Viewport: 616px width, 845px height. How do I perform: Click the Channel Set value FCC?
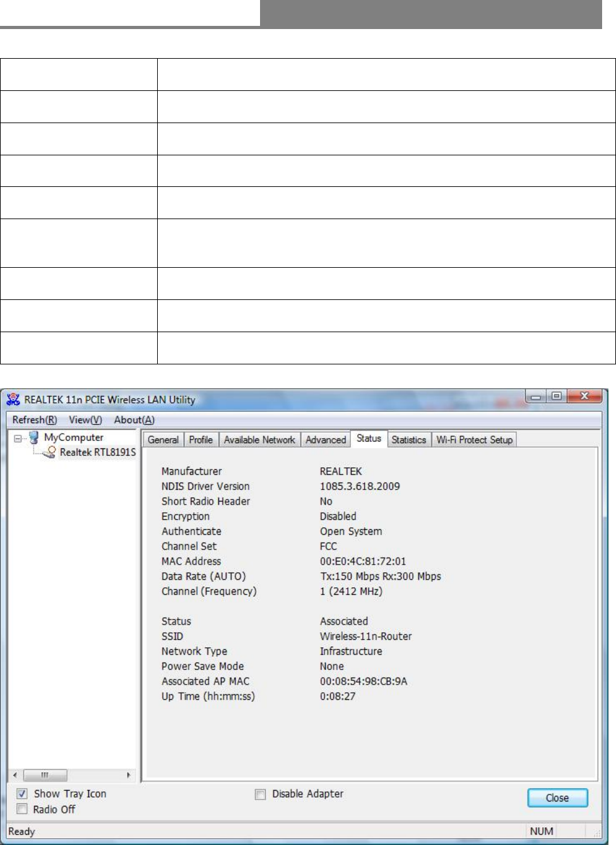tap(328, 546)
